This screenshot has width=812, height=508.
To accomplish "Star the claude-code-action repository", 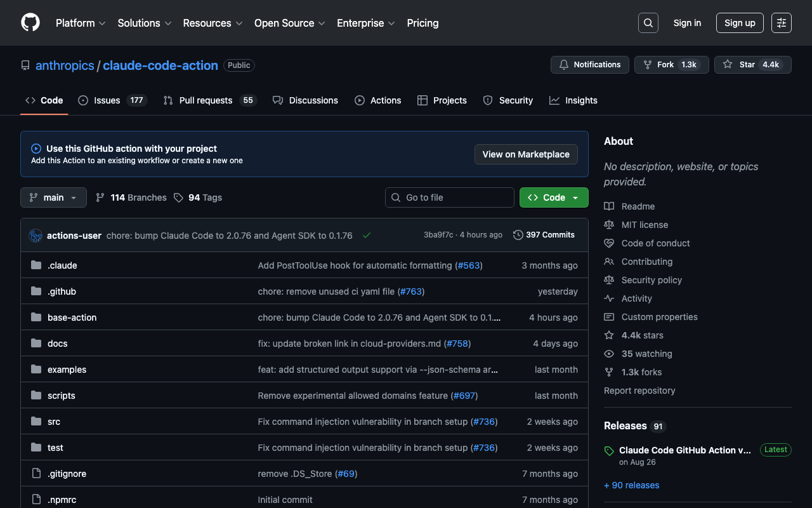I will tap(752, 65).
